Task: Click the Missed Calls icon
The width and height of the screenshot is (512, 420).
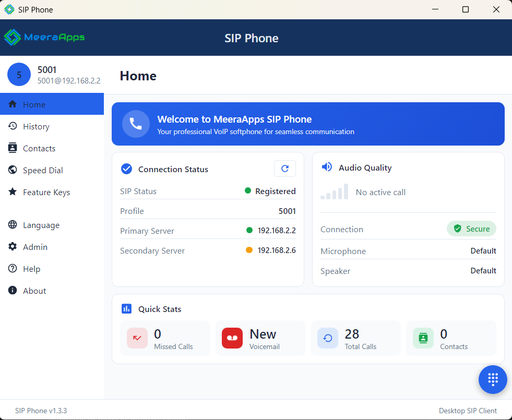Action: [137, 338]
